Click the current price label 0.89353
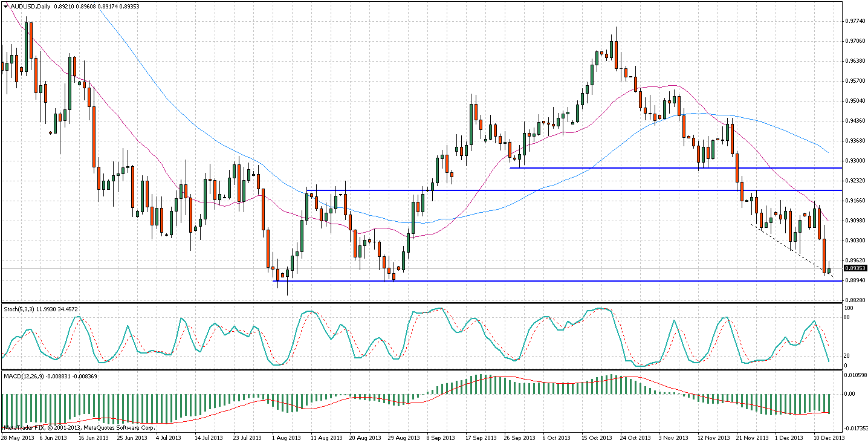 click(855, 268)
